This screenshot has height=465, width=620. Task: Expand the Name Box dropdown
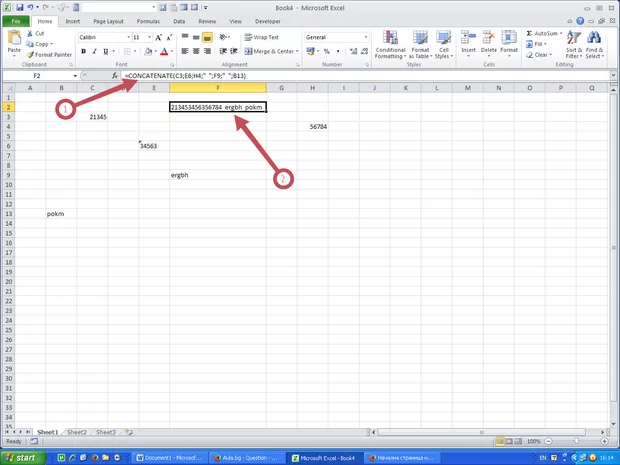point(75,76)
